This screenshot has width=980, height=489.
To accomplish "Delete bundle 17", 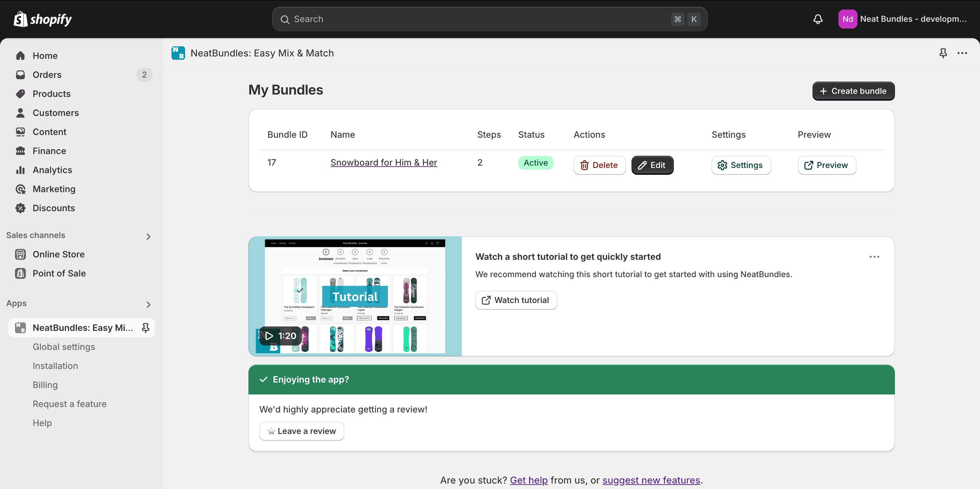I will (x=599, y=165).
